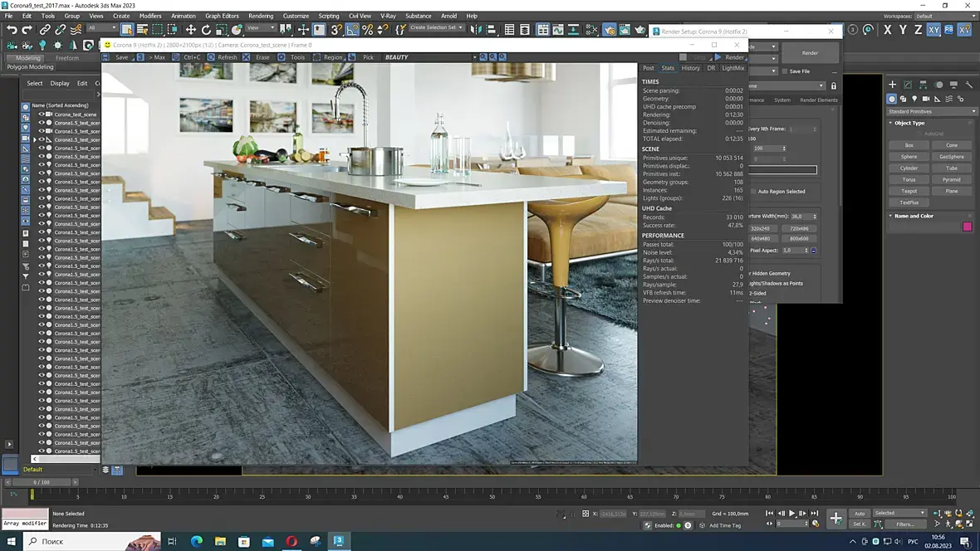Open the Utilities wrench panel
This screenshot has width=980, height=551.
coord(969,85)
